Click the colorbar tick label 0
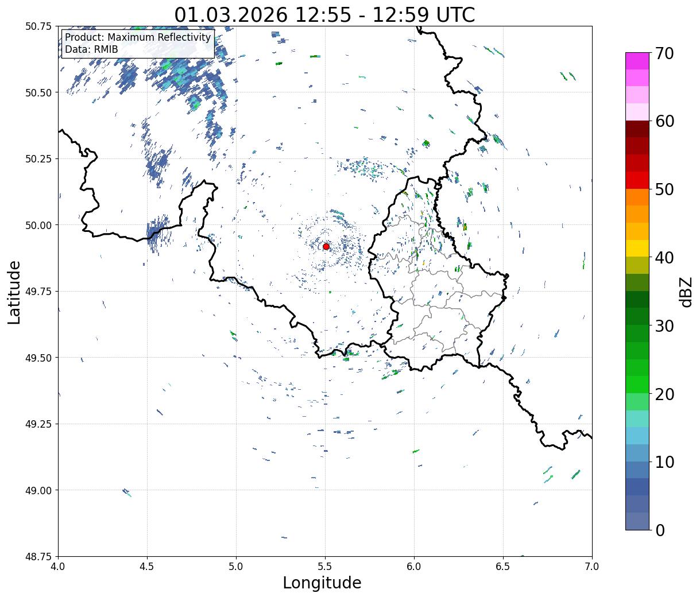The width and height of the screenshot is (700, 597). 659,530
